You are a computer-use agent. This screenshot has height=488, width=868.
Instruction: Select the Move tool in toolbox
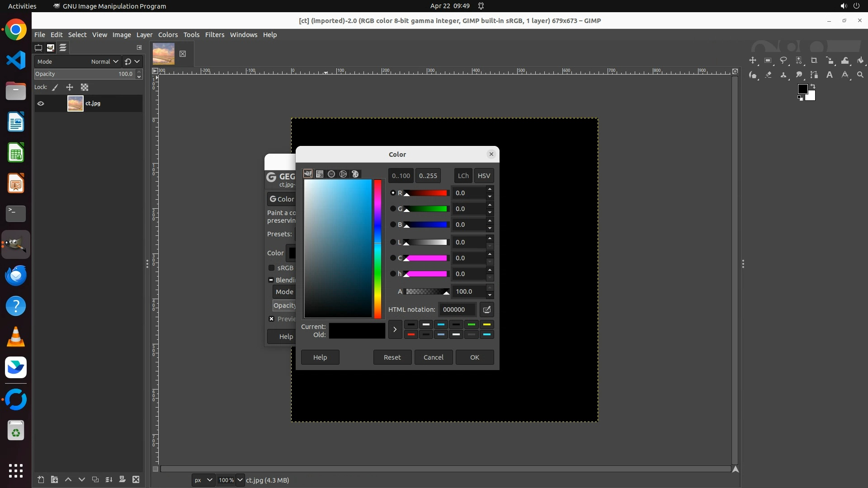tap(753, 61)
